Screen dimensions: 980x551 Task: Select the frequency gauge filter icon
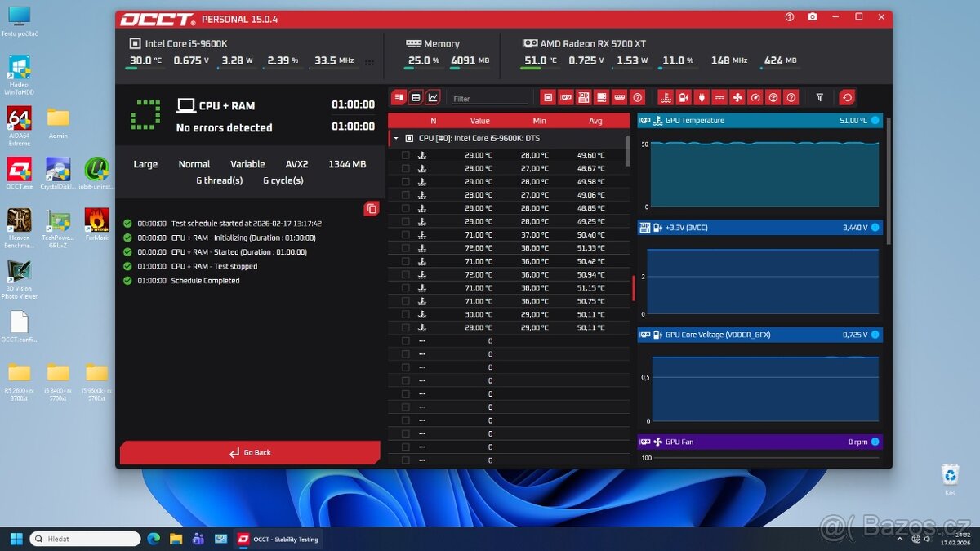click(755, 97)
